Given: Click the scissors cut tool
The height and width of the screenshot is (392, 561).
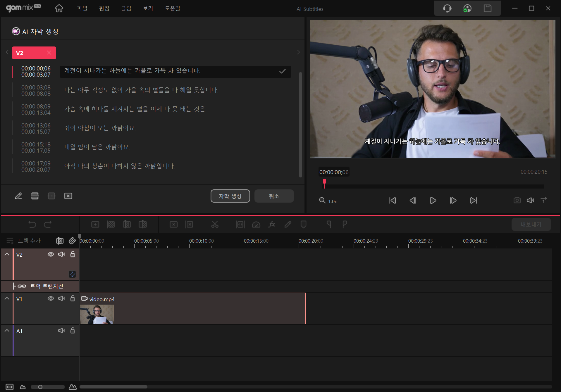Looking at the screenshot, I should point(215,225).
